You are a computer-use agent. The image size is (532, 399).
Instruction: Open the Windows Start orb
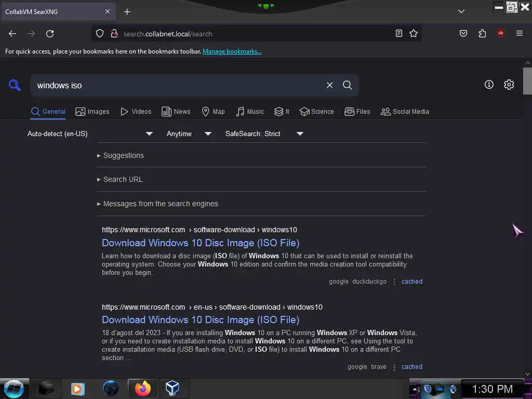coord(14,389)
